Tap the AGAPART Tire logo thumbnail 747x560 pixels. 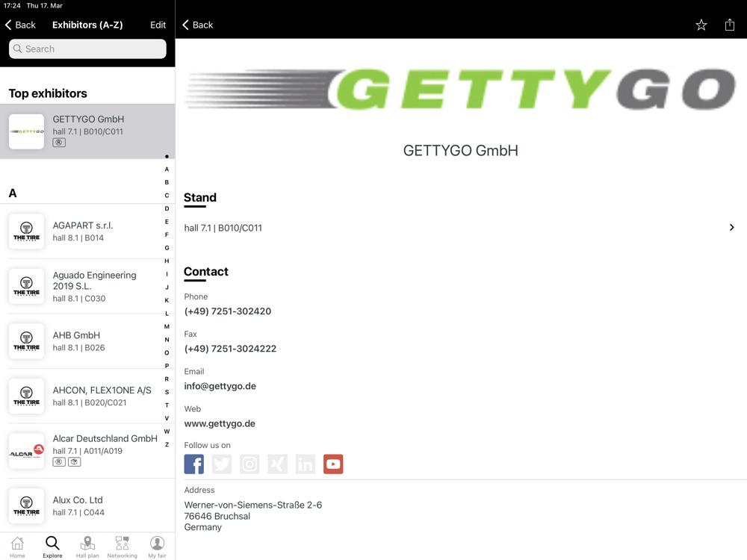tap(27, 231)
